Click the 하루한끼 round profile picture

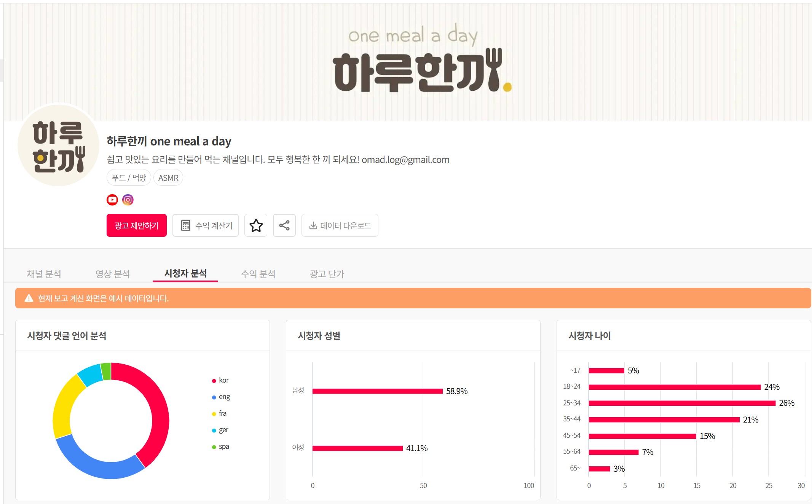point(58,145)
